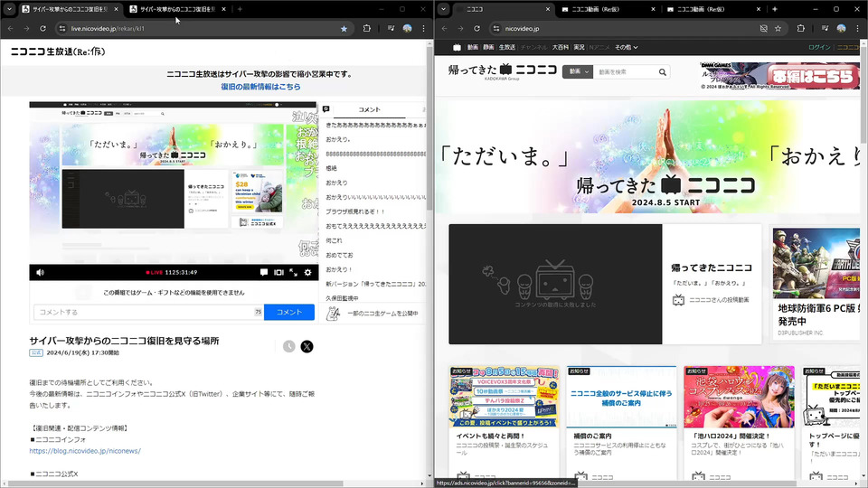
Task: Open profile avatar in right browser window
Action: 842,28
